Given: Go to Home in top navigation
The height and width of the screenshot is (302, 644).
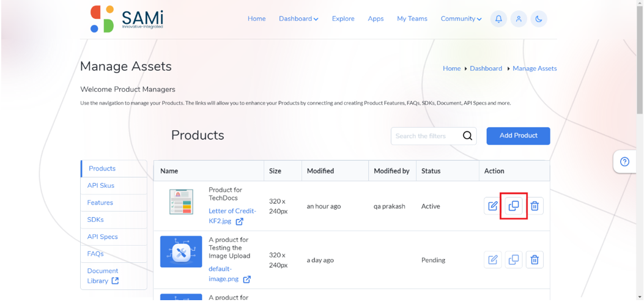Looking at the screenshot, I should coord(257,19).
